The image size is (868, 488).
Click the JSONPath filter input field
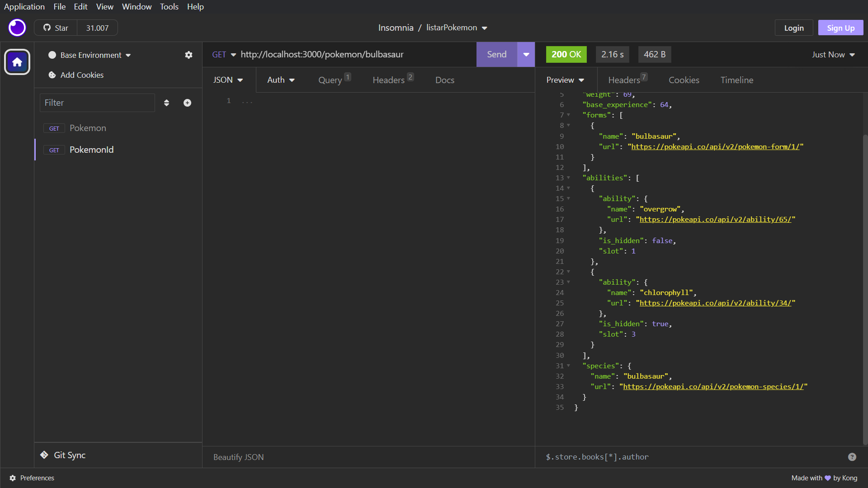coord(633,457)
